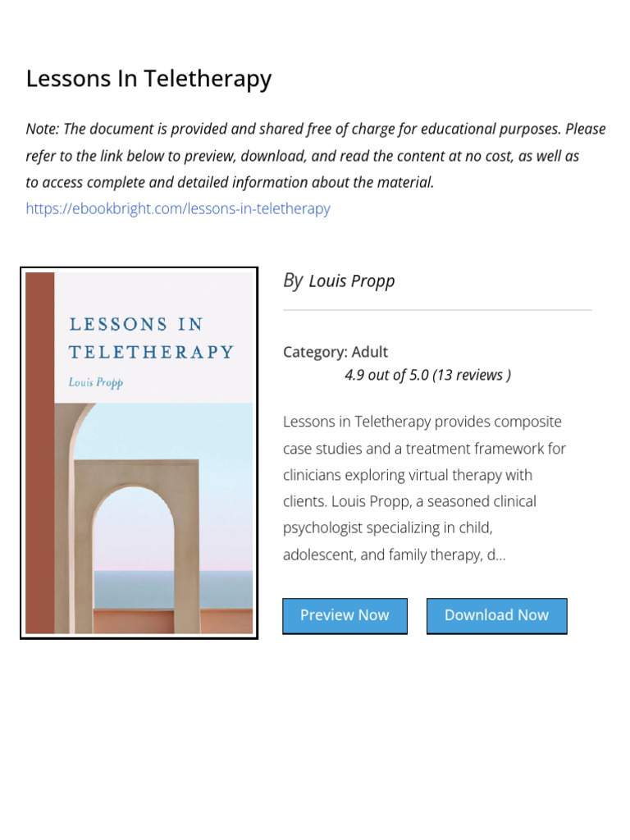Click the 4.9 out of 5.0 rating text
The height and width of the screenshot is (840, 630).
tap(386, 375)
